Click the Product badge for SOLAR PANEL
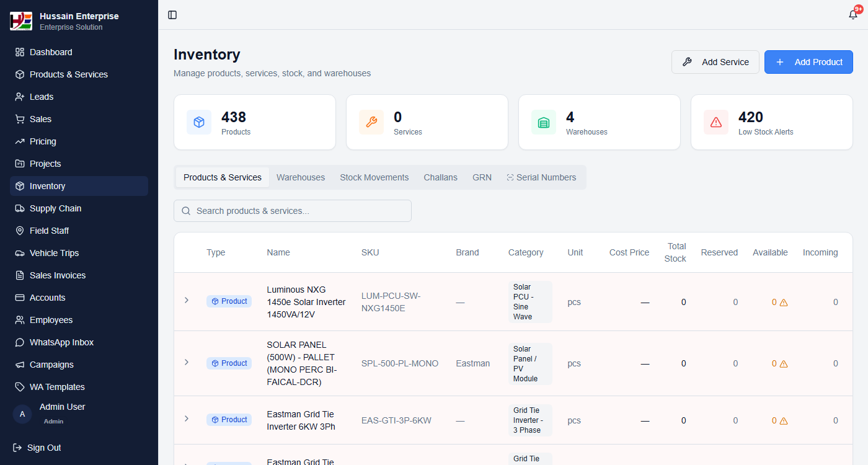The image size is (868, 465). tap(229, 363)
